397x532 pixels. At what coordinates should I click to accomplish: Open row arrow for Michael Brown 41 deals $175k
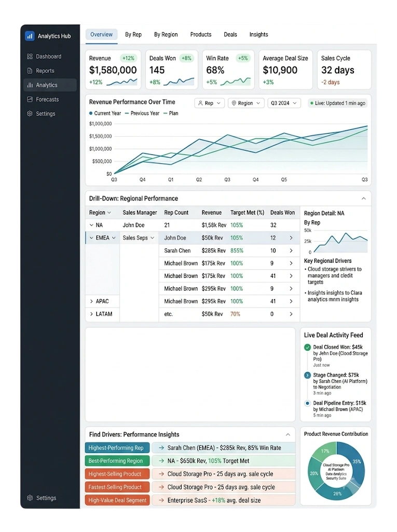pyautogui.click(x=291, y=276)
